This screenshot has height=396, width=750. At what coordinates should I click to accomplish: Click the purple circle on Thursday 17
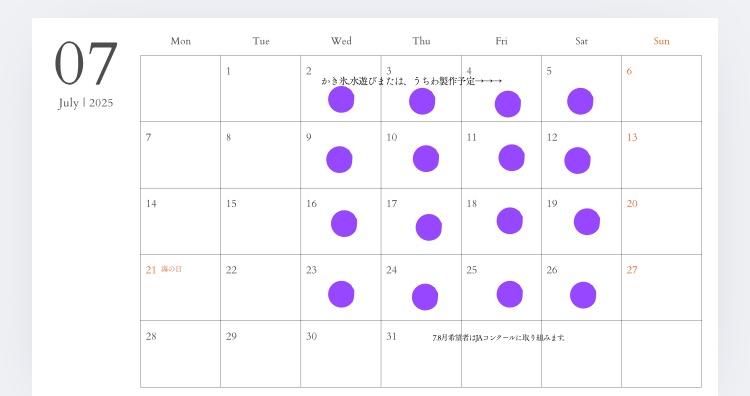pyautogui.click(x=429, y=227)
